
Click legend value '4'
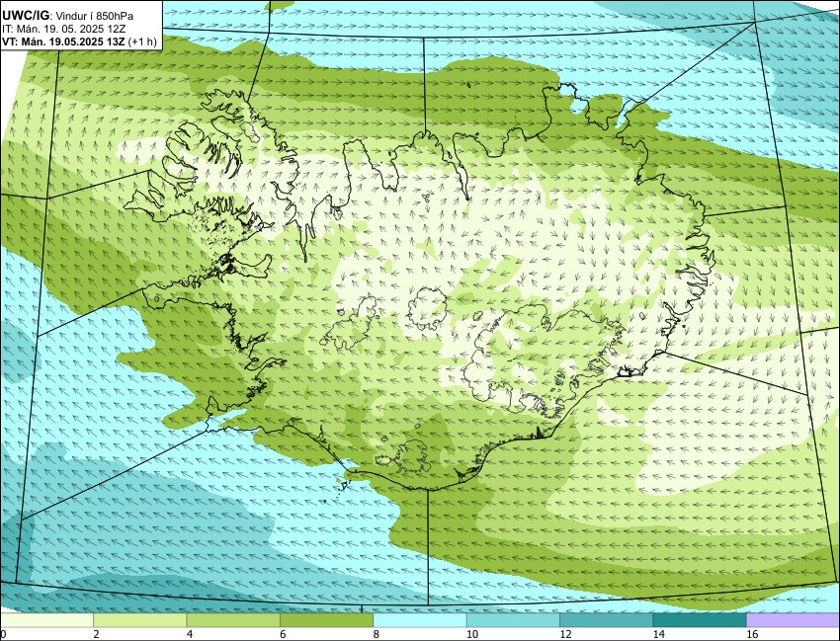coord(189,634)
